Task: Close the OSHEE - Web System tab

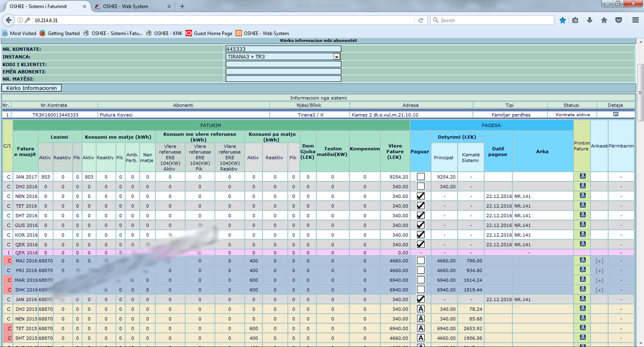Action: click(x=169, y=6)
